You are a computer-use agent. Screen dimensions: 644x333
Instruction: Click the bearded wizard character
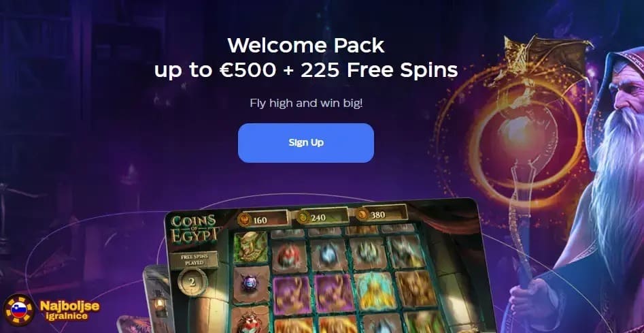tap(592, 185)
